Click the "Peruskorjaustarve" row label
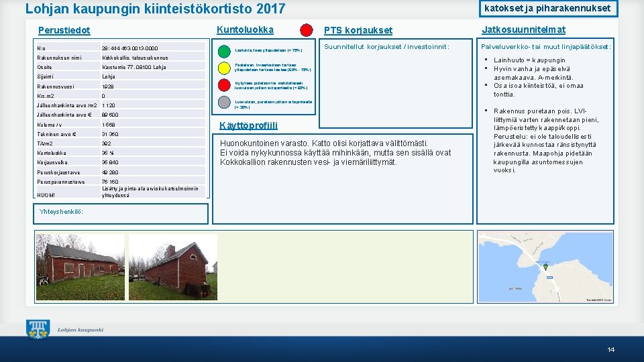Screen dimensions: 644x362 [58, 172]
